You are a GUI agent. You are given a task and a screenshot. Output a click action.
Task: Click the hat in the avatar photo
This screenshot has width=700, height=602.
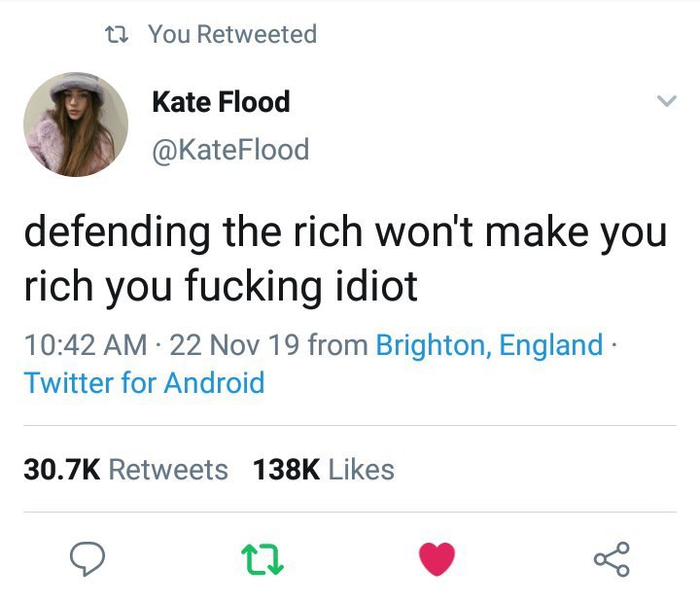tap(77, 87)
